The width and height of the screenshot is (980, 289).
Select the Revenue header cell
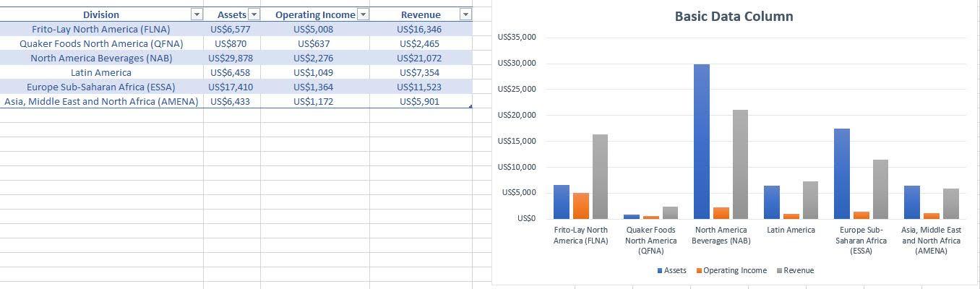point(421,14)
